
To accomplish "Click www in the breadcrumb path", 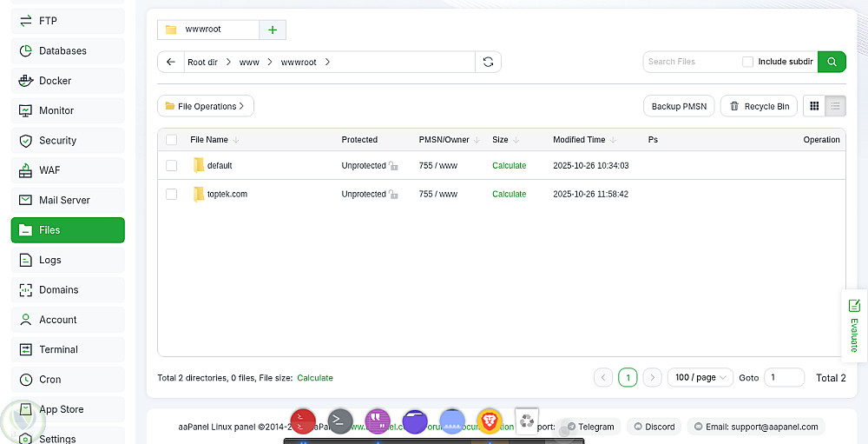I will click(x=249, y=62).
